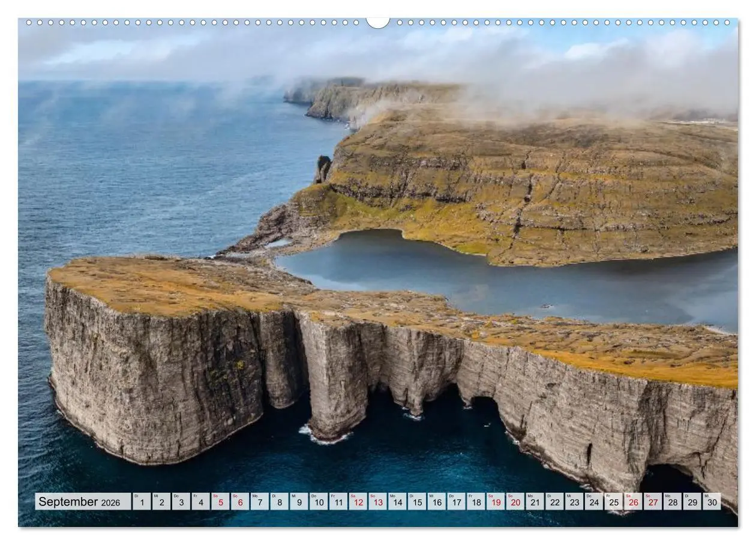Viewport: 756px width, 545px height.
Task: Select the red Sunday 20 cell
Action: click(515, 502)
